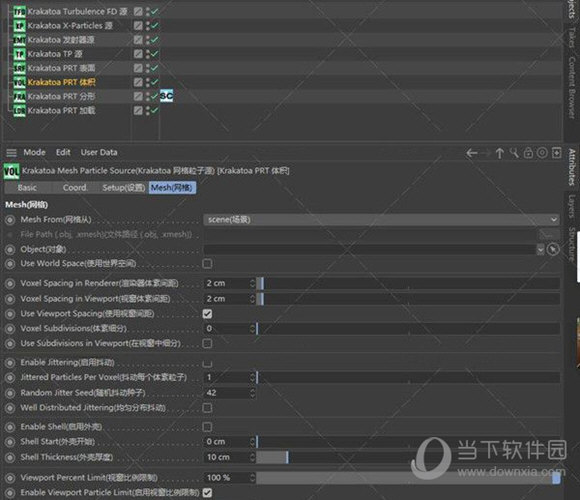Click animation dot beside Shell Thickness
580x500 pixels.
[x=10, y=457]
